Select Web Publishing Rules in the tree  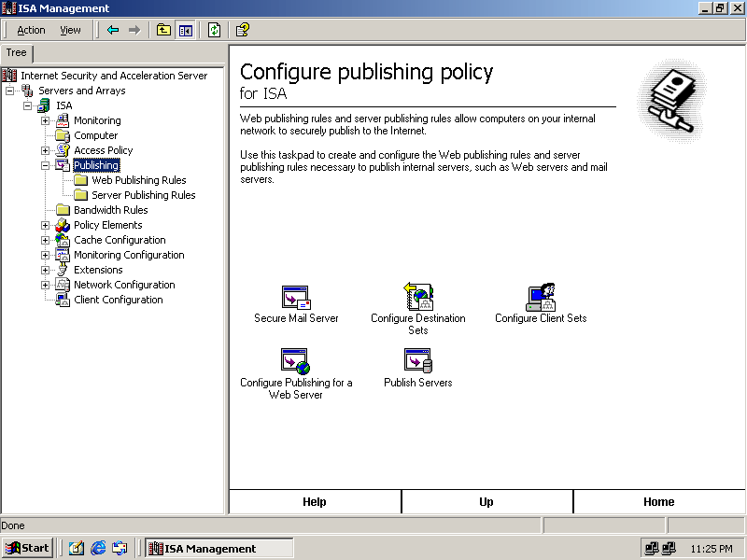[138, 180]
